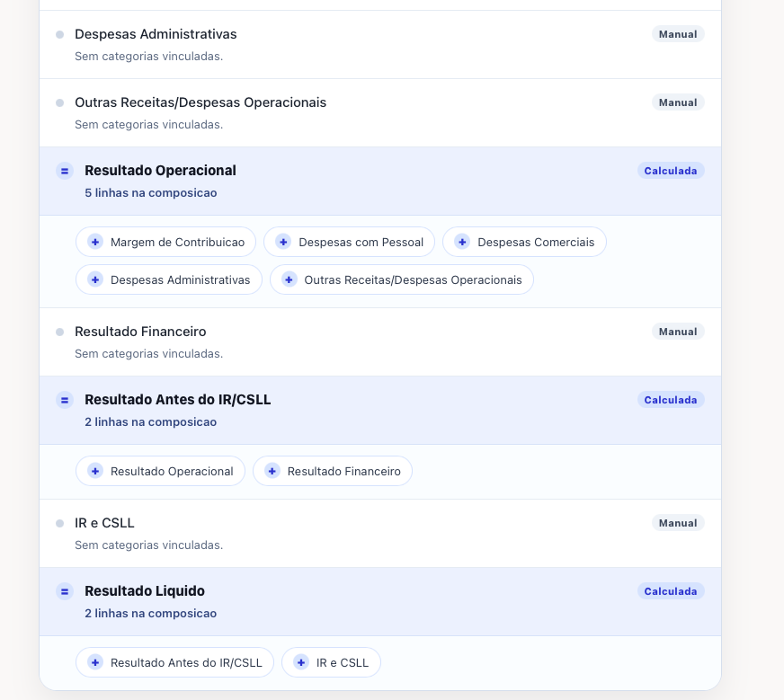Click the plus icon on Resultado Financeiro chip
Screen dimensions: 784x700
[272, 471]
